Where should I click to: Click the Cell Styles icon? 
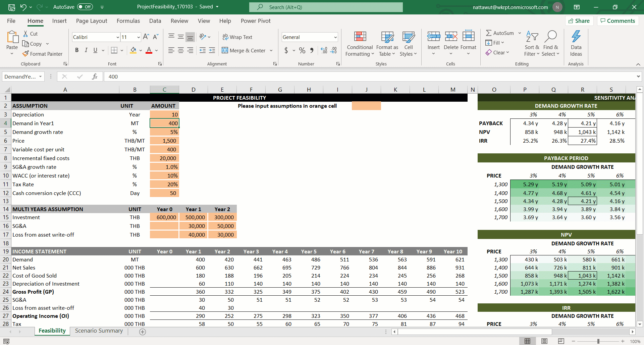pos(409,37)
